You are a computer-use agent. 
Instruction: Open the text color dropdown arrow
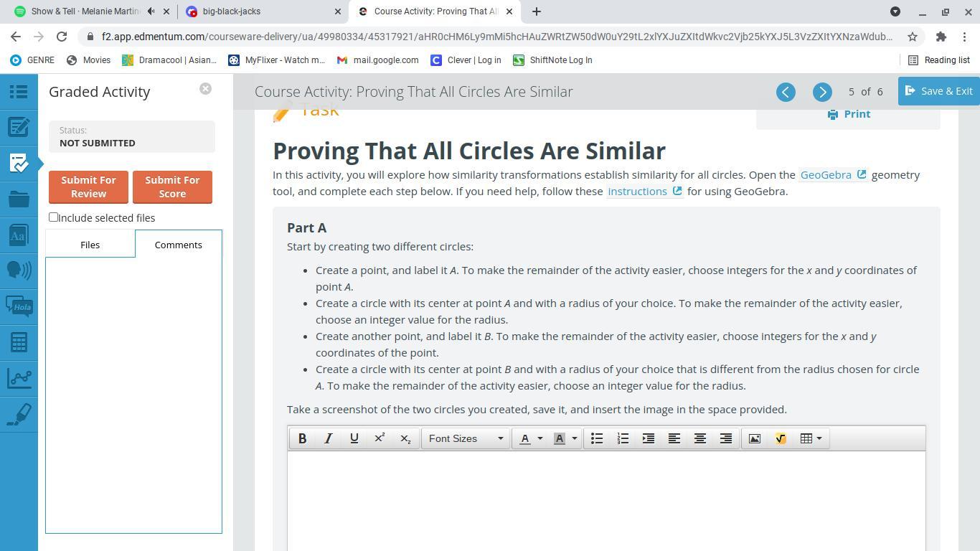pos(540,438)
